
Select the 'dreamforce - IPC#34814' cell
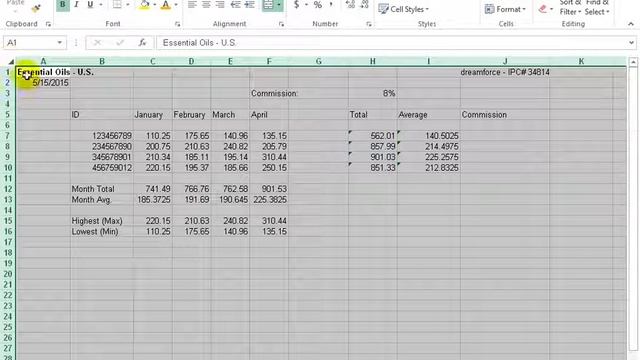[x=505, y=72]
